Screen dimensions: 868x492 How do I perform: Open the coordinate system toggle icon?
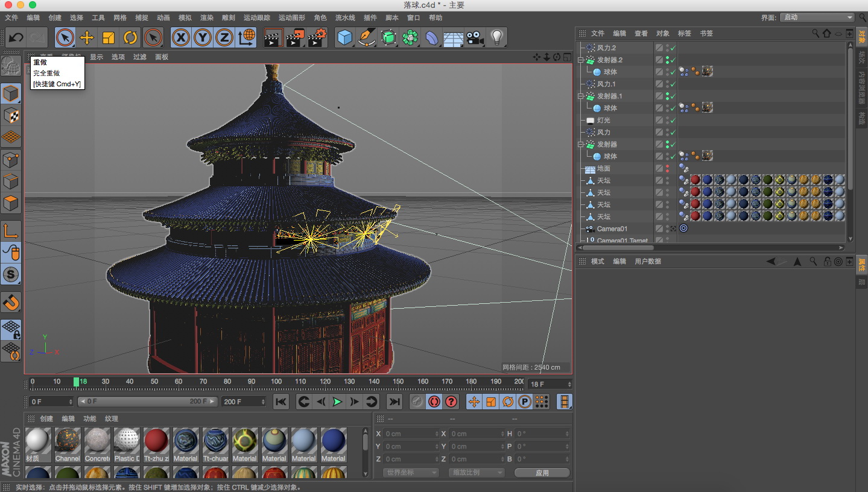tap(246, 38)
